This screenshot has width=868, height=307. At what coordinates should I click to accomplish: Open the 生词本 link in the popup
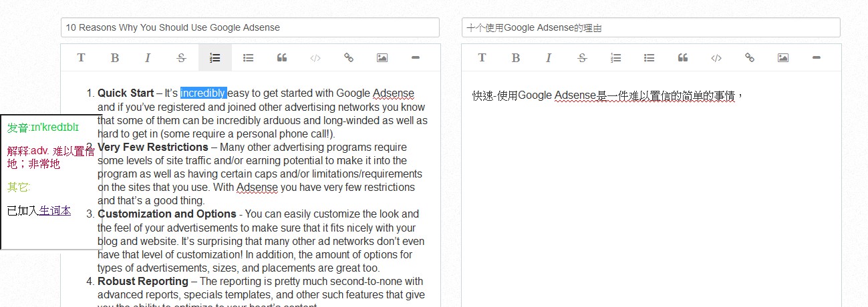click(55, 211)
